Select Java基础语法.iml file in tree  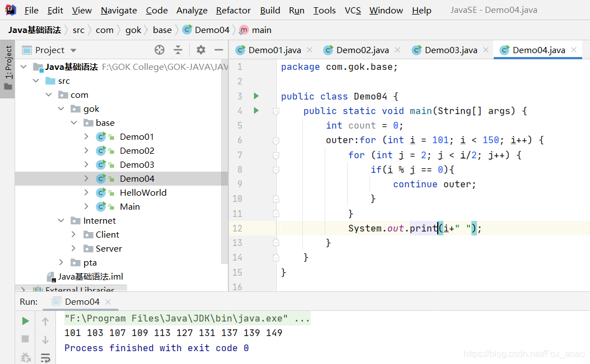click(90, 276)
